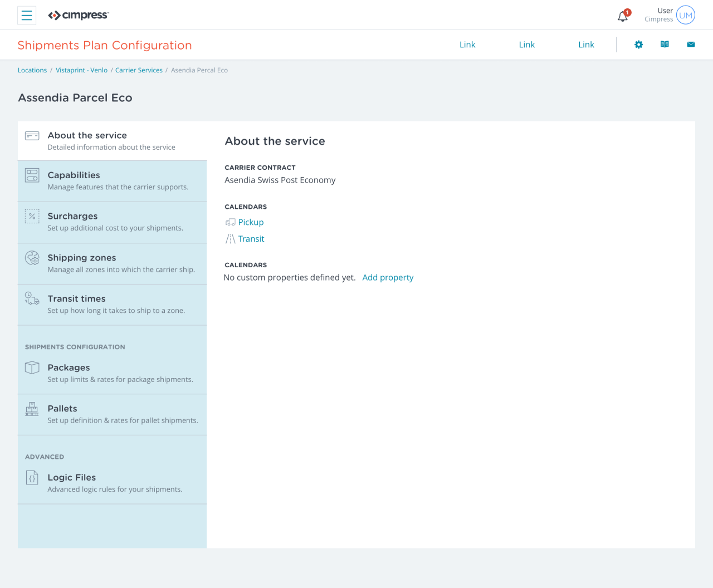
Task: Click the middle header Link
Action: [x=527, y=45]
